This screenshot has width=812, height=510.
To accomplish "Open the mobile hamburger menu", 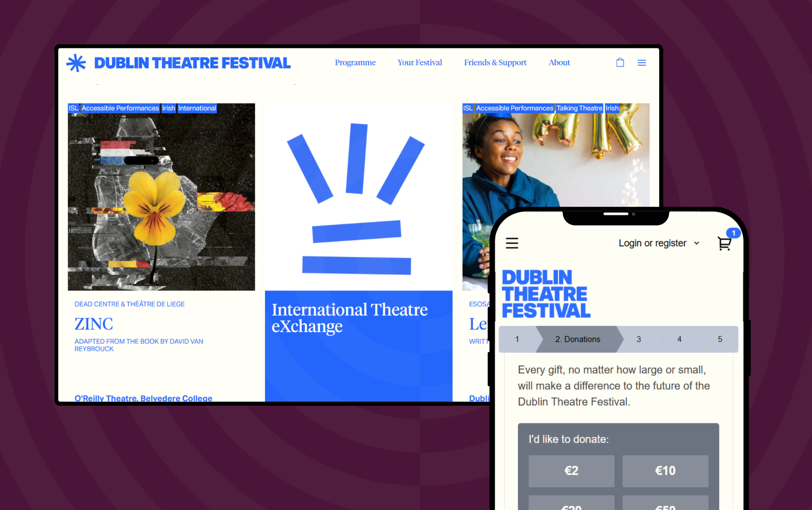I will pyautogui.click(x=512, y=243).
